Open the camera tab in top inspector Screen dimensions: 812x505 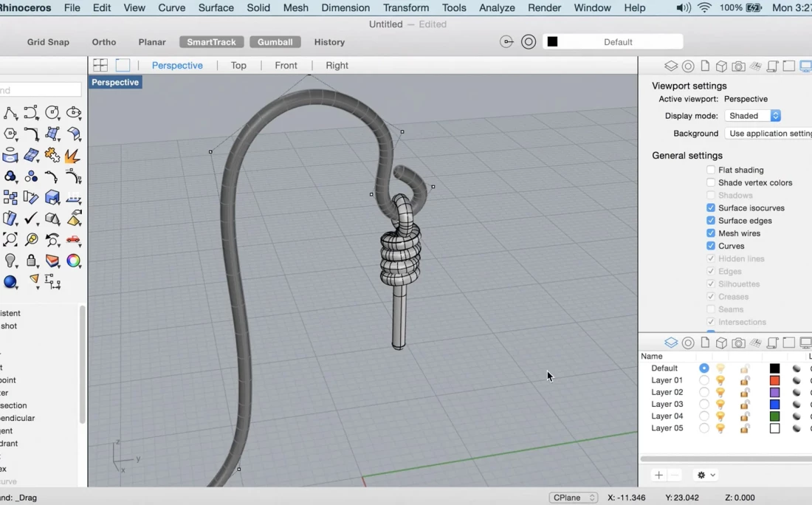coord(738,66)
